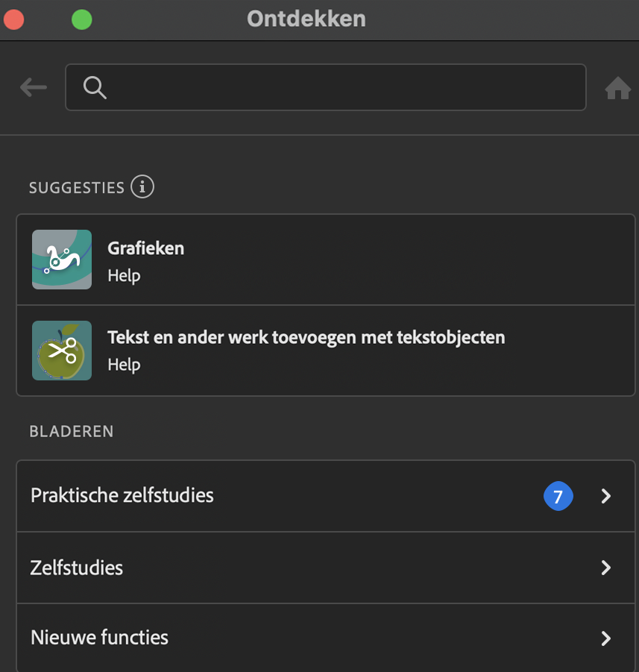The width and height of the screenshot is (639, 672).
Task: Expand Nieuwe functies using its chevron
Action: 606,638
